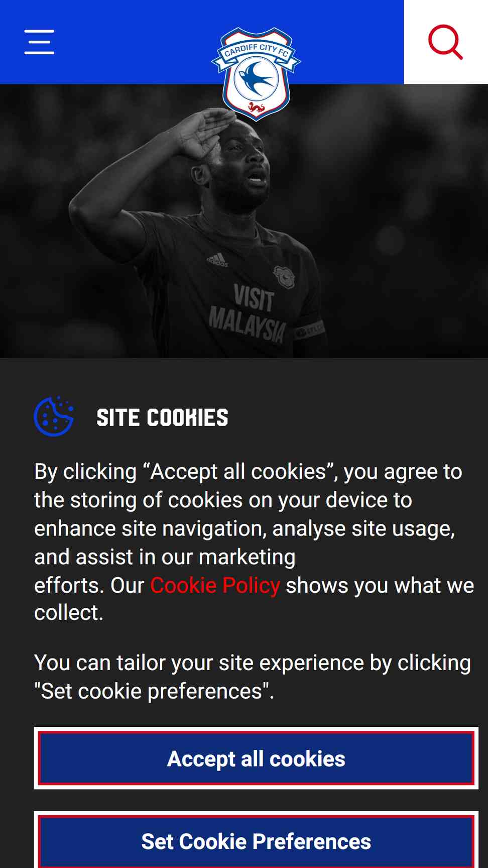Viewport: 488px width, 868px height.
Task: Open the hamburger navigation menu
Action: tap(39, 42)
